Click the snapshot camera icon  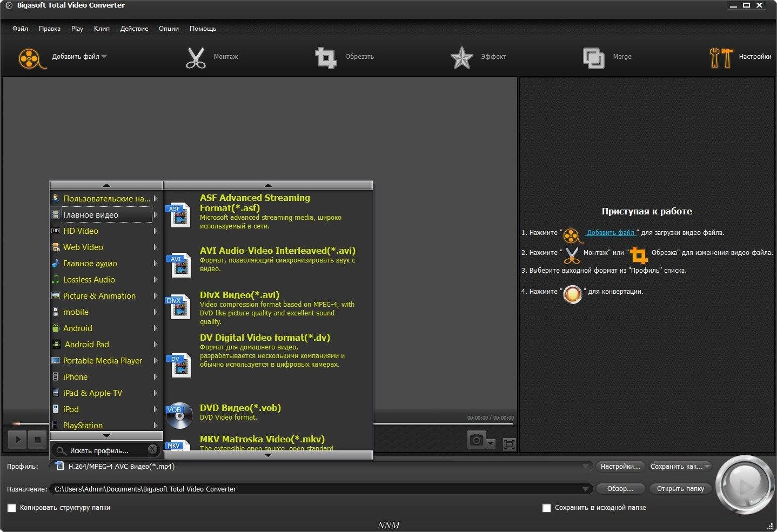coord(477,440)
